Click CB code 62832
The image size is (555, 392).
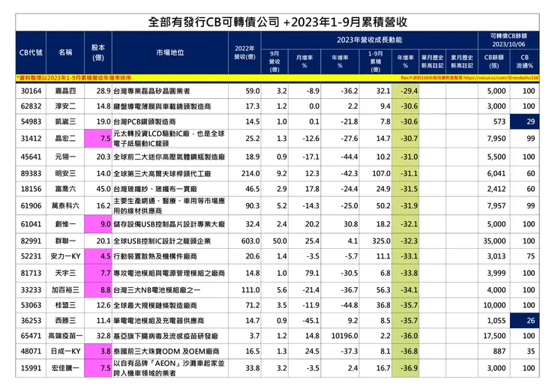(31, 106)
